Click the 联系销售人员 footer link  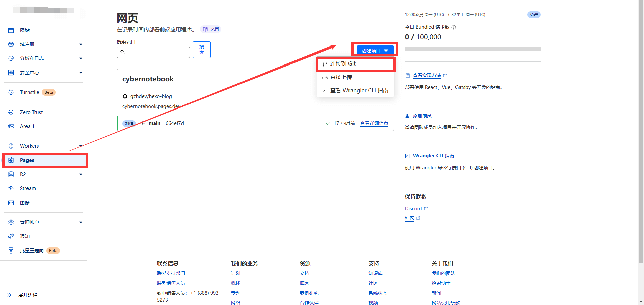point(171,284)
